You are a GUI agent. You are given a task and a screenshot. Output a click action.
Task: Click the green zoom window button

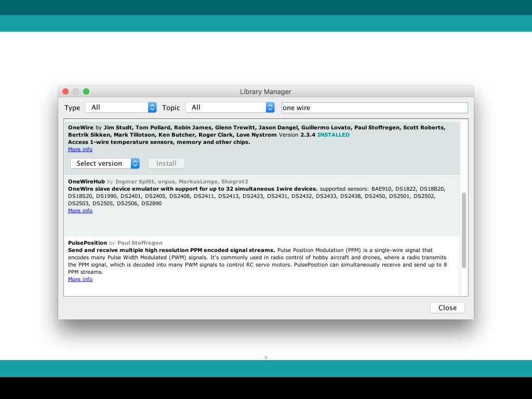point(86,91)
